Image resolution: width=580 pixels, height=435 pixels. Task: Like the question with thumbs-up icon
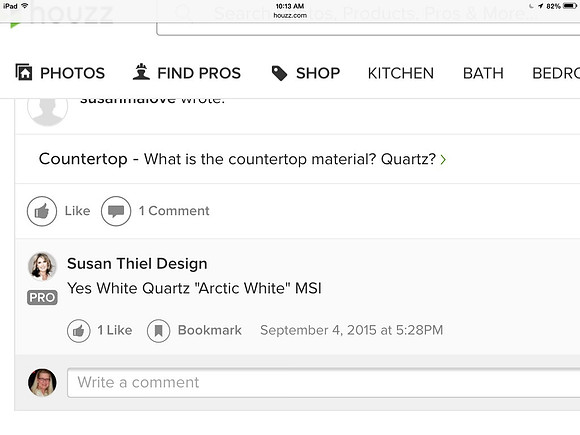(42, 211)
